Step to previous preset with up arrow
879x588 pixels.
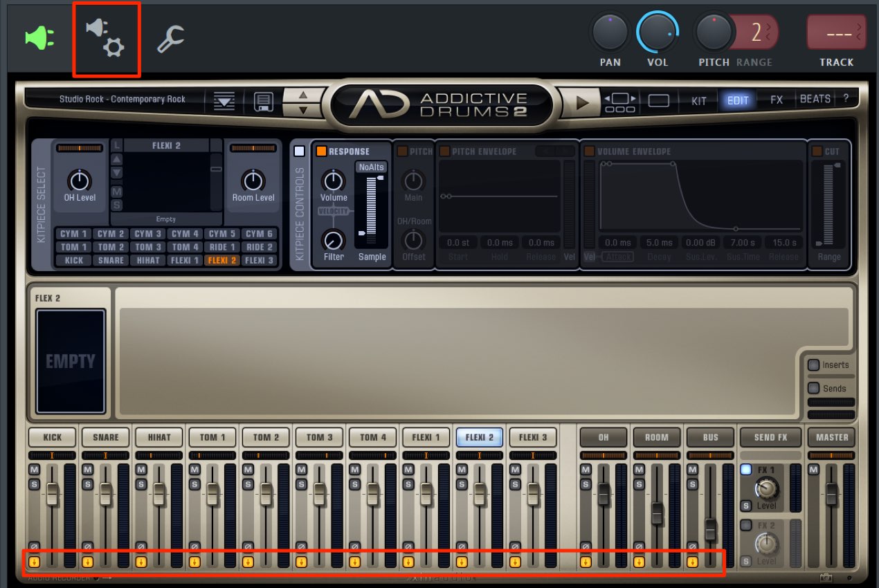tap(302, 95)
